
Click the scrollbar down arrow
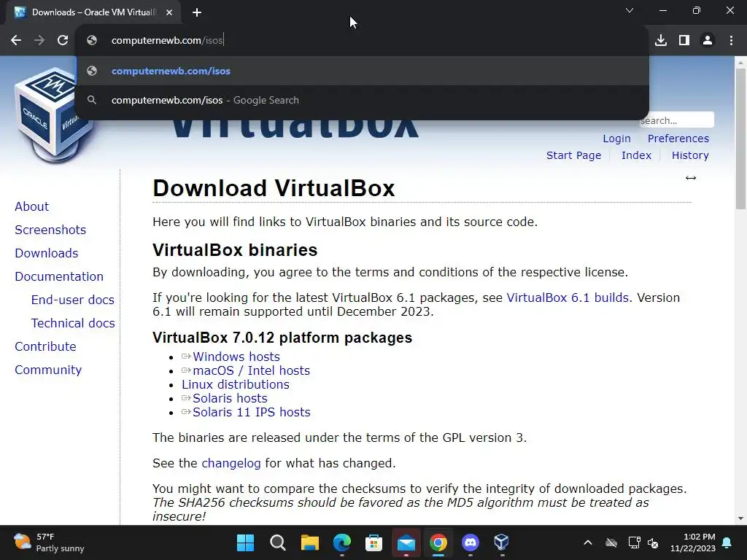point(740,518)
